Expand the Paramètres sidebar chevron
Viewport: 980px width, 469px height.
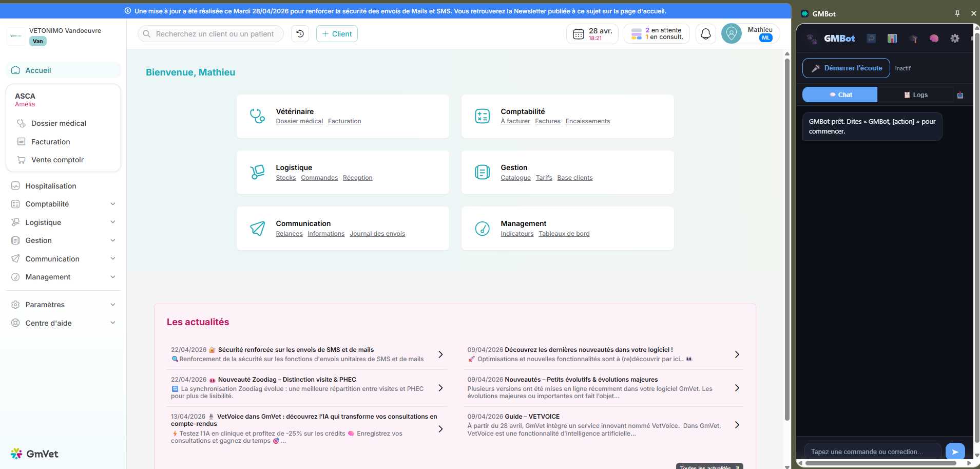pos(113,305)
